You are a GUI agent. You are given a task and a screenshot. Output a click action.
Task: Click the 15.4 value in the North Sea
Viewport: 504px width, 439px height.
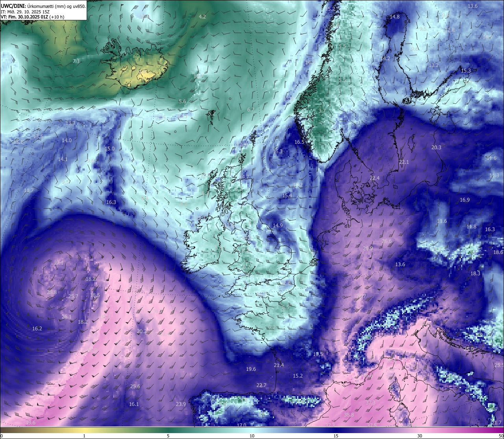287,195
